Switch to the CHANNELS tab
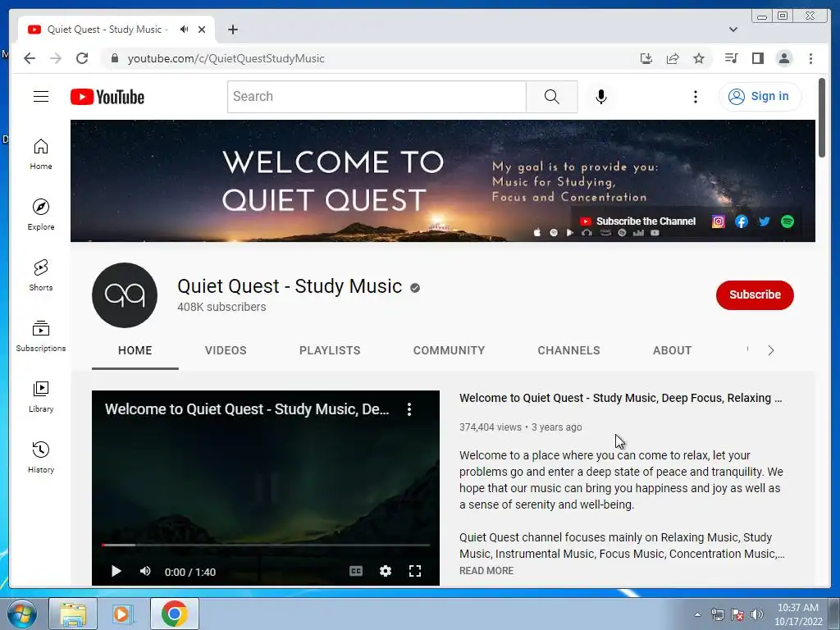The height and width of the screenshot is (630, 840). [569, 350]
